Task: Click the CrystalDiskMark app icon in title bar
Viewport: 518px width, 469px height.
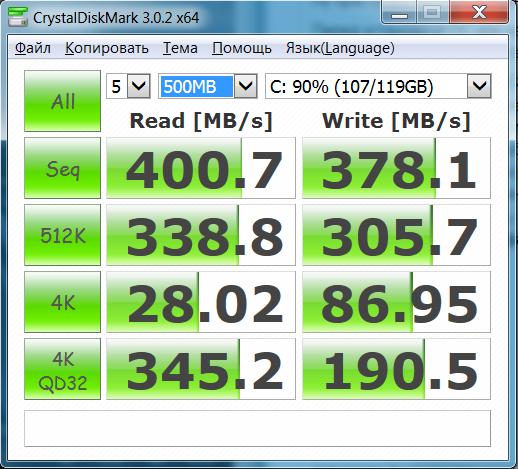Action: [18, 17]
